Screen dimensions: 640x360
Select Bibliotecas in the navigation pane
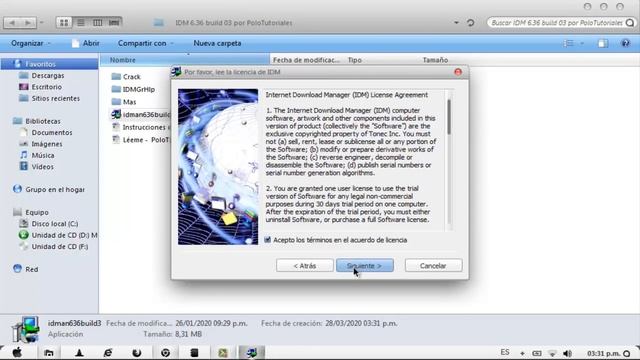click(x=37, y=121)
